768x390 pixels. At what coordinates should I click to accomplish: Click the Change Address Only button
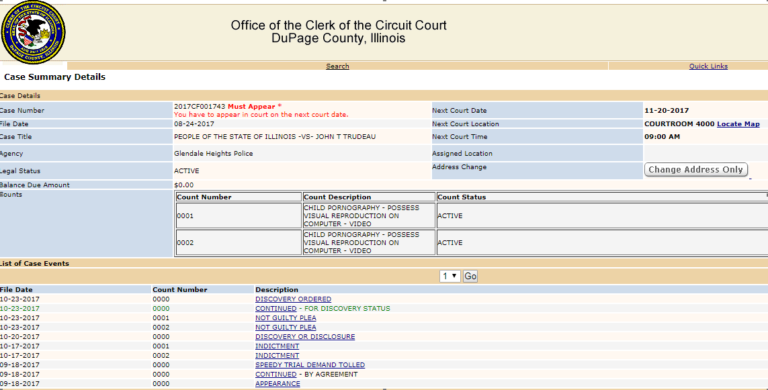coord(696,170)
